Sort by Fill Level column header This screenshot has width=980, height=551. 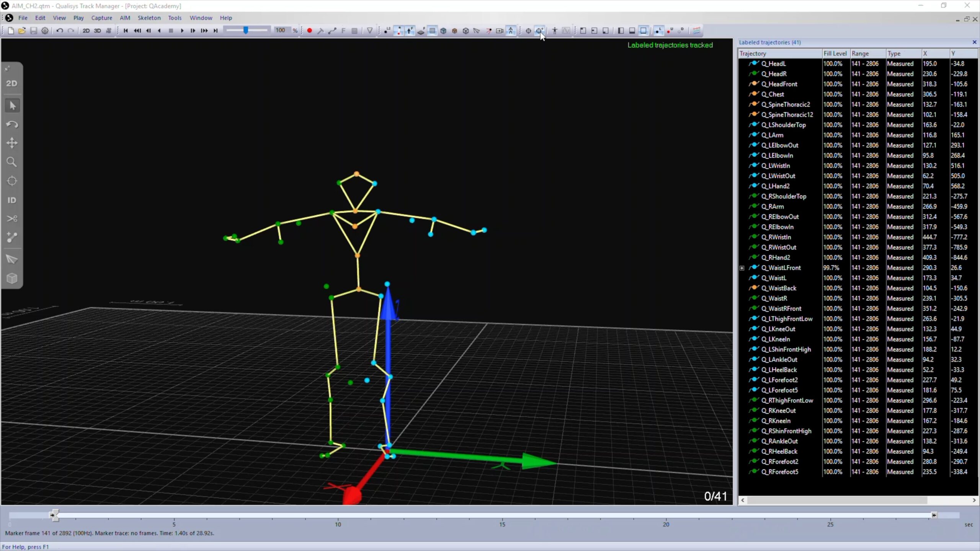pyautogui.click(x=836, y=54)
